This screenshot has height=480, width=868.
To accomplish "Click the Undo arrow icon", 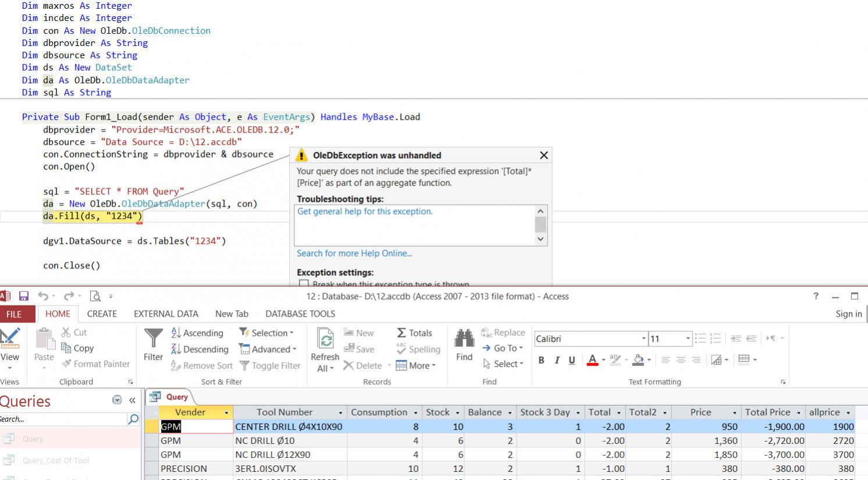I will click(x=44, y=296).
